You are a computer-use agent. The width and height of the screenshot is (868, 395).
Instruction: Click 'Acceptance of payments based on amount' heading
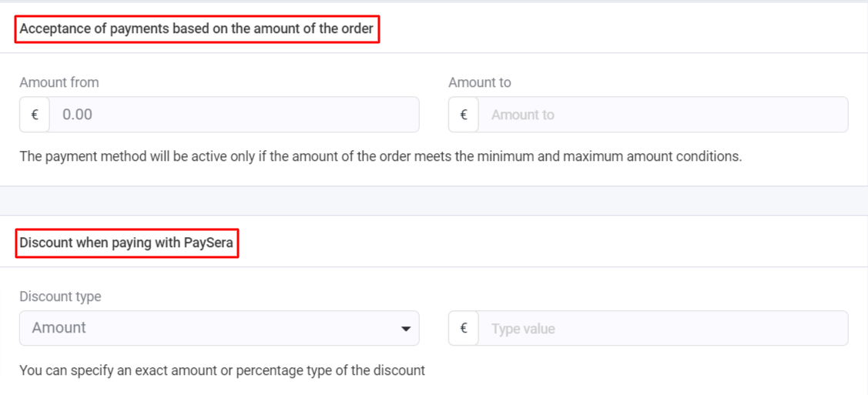tap(196, 29)
